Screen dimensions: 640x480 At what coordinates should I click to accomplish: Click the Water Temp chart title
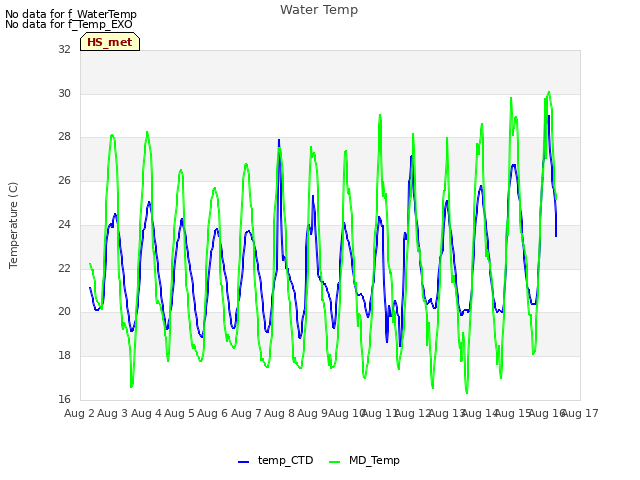click(319, 10)
